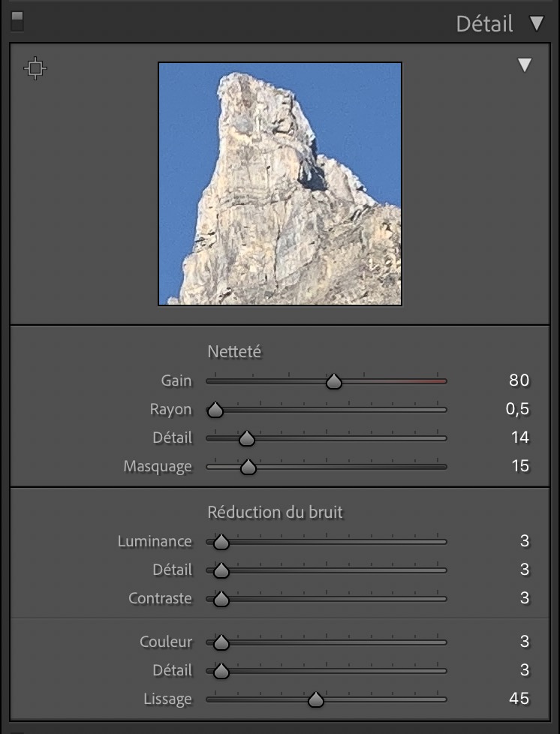Collapse the Détail panel using header triangle

(536, 24)
